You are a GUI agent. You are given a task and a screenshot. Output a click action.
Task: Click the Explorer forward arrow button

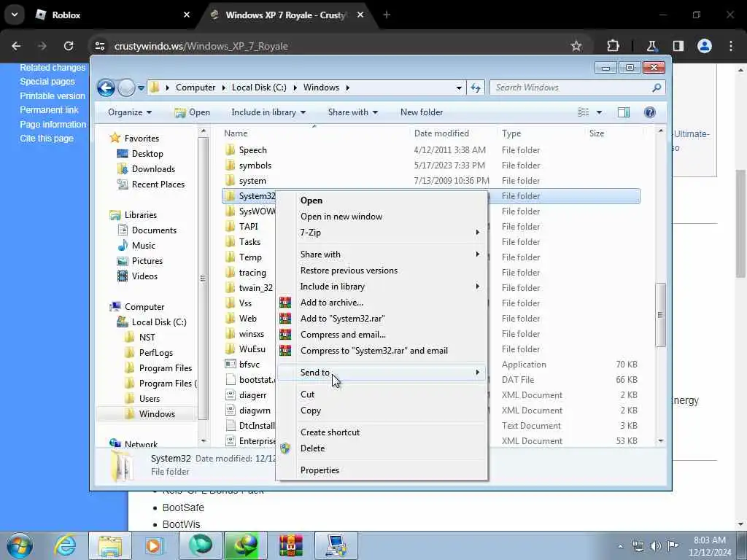tap(126, 87)
